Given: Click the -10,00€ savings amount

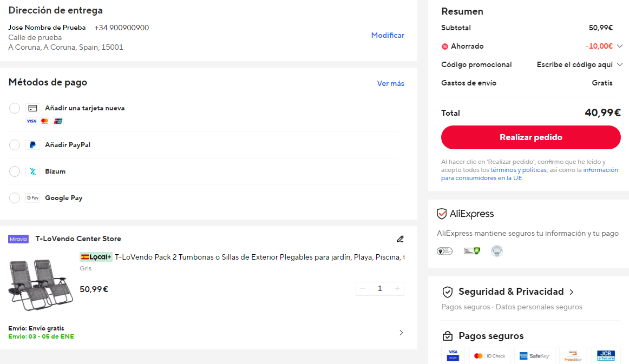Looking at the screenshot, I should [x=599, y=46].
